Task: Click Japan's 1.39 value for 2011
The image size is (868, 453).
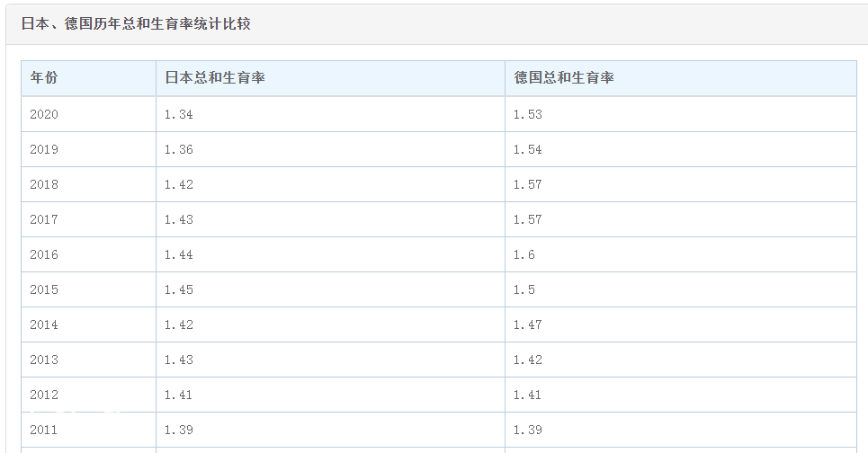Action: (x=179, y=430)
